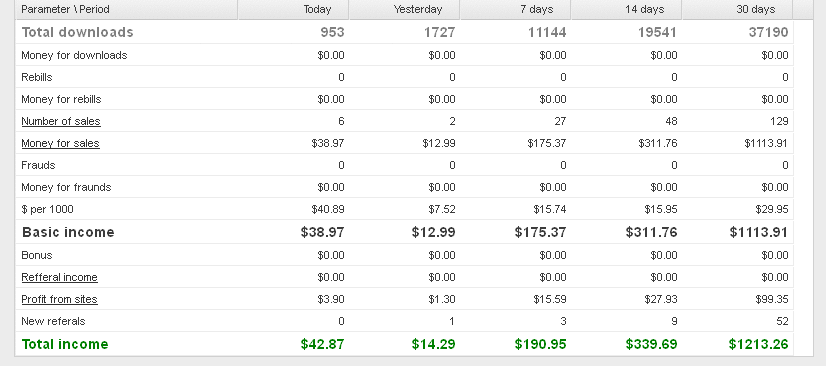Click Profit from sites value $99.35
Screen dimensions: 826x366
click(x=772, y=299)
